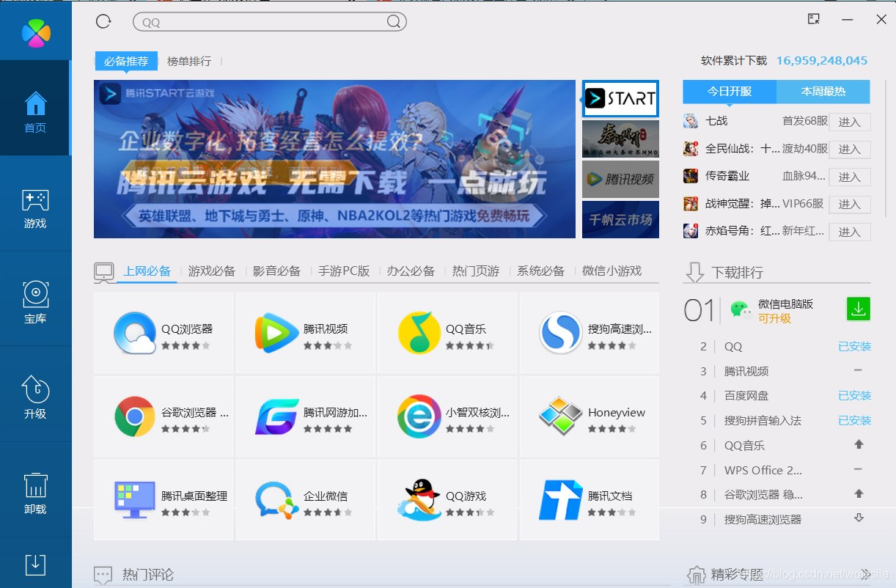Open QQ游戏 app tile
Viewport: 896px width, 588px height.
pyautogui.click(x=448, y=500)
